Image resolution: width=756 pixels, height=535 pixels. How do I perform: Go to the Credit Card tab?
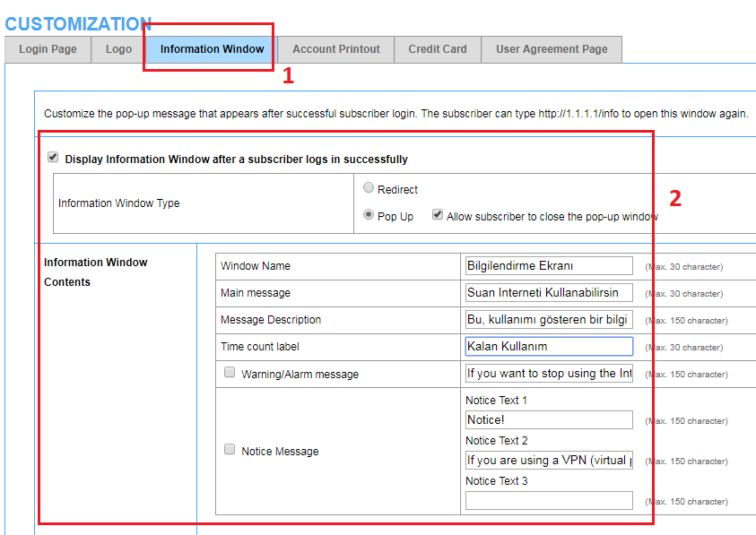(x=438, y=49)
